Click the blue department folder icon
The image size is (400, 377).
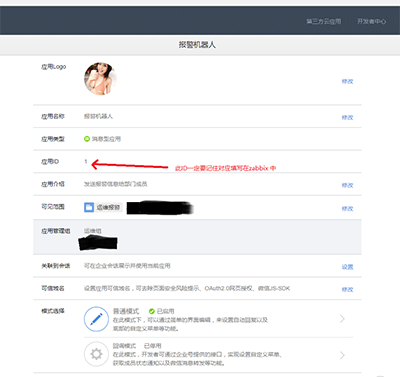click(x=89, y=207)
